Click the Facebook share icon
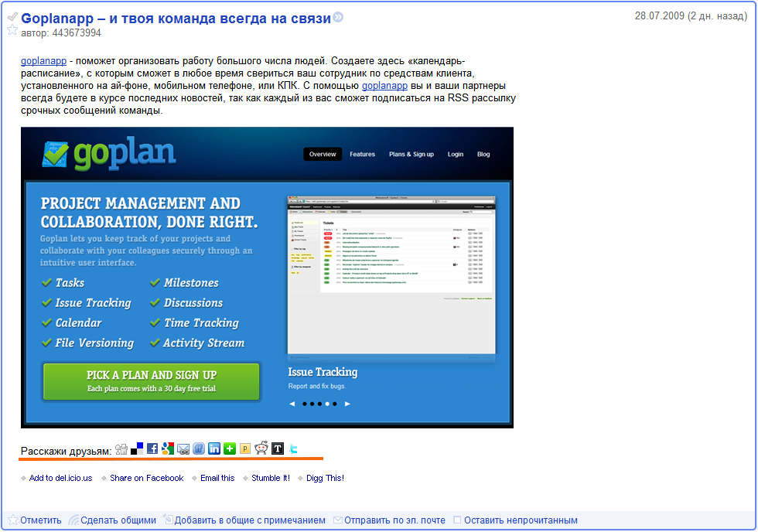758x532 pixels. [x=152, y=449]
